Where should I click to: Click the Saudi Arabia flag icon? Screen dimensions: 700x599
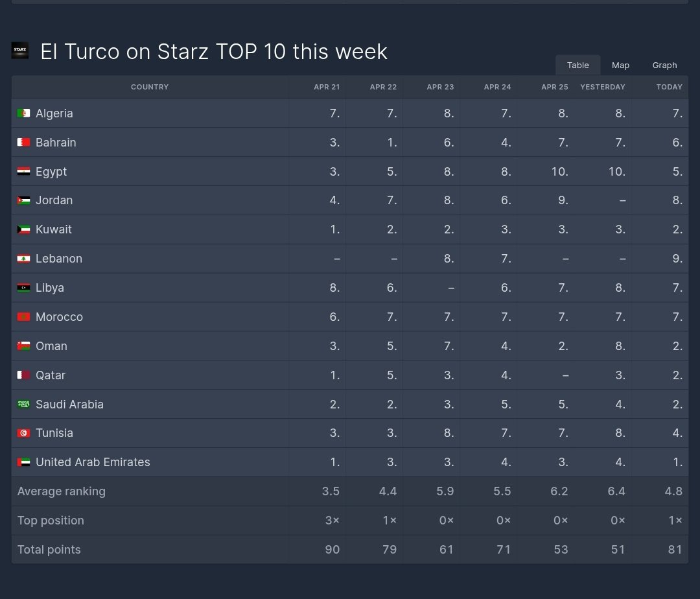(24, 405)
